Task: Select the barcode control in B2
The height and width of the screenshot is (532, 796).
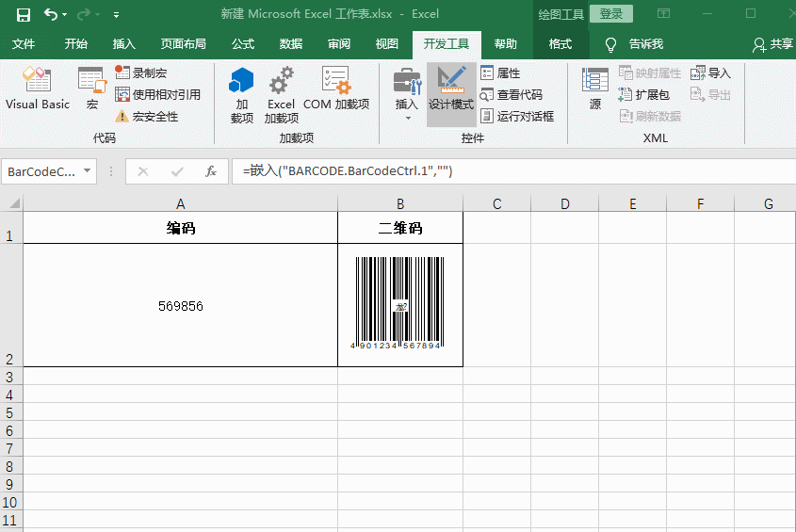Action: tap(399, 303)
